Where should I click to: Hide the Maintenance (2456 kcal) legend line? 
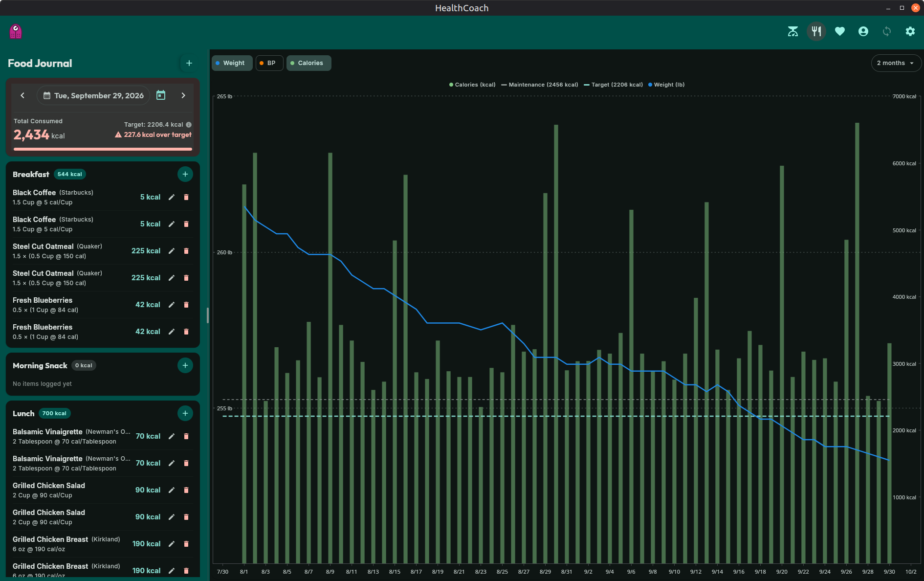tap(540, 85)
